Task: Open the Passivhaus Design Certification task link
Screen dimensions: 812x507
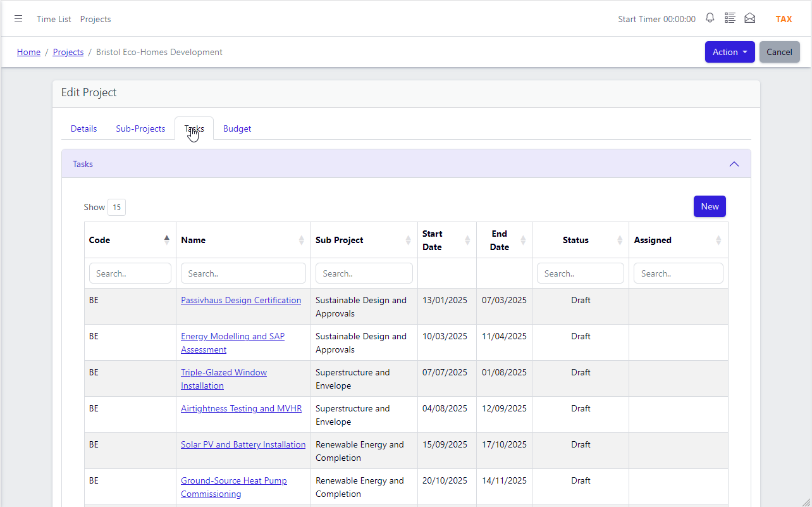Action: pos(241,300)
